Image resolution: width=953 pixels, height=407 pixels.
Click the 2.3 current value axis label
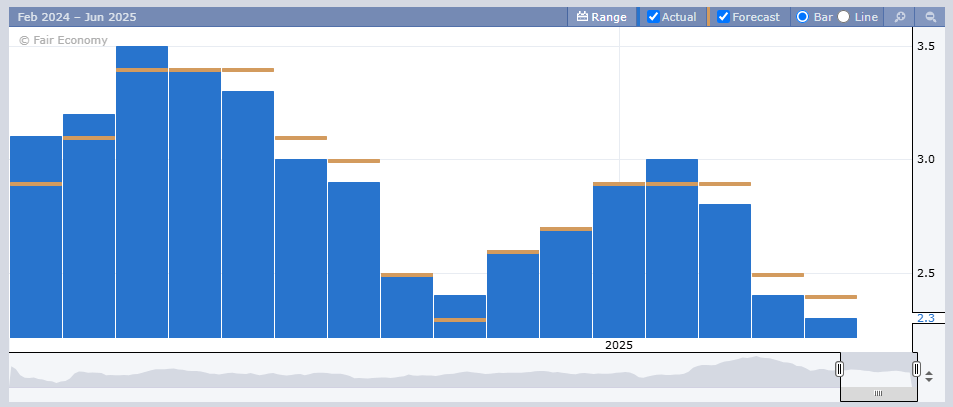click(927, 318)
